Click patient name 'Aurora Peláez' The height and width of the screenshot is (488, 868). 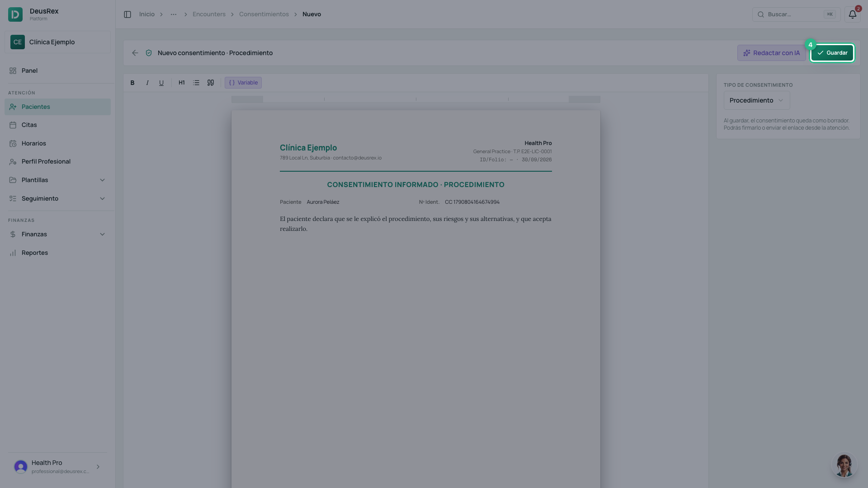click(323, 202)
